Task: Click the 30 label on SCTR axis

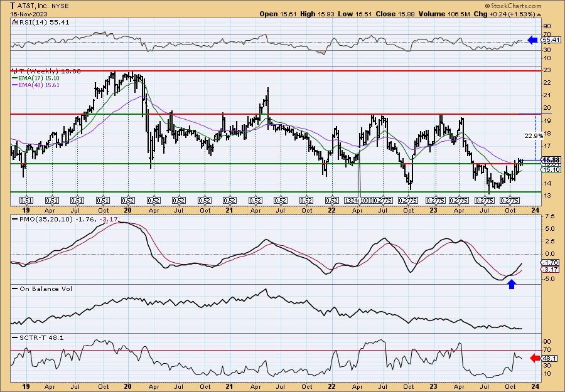Action: 547,366
